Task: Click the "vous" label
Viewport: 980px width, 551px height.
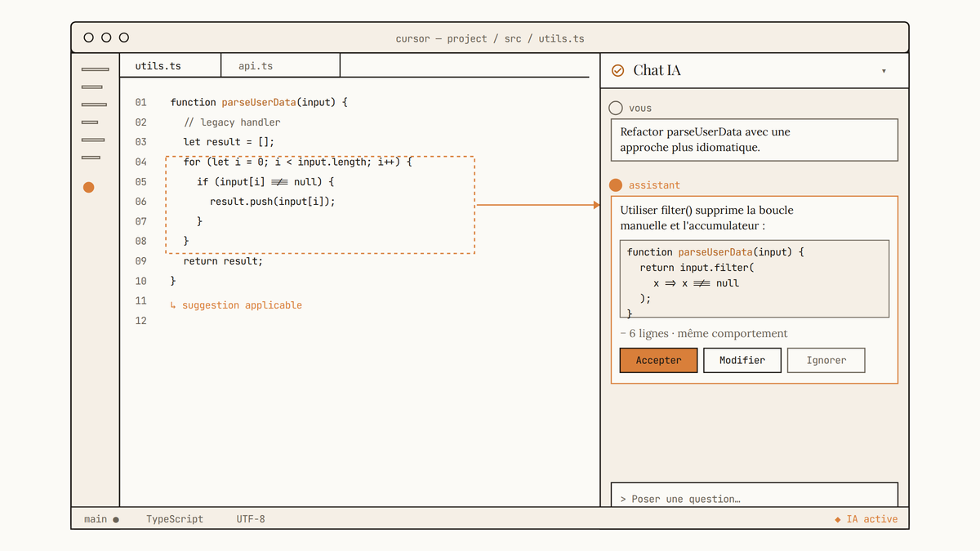Action: pos(640,108)
